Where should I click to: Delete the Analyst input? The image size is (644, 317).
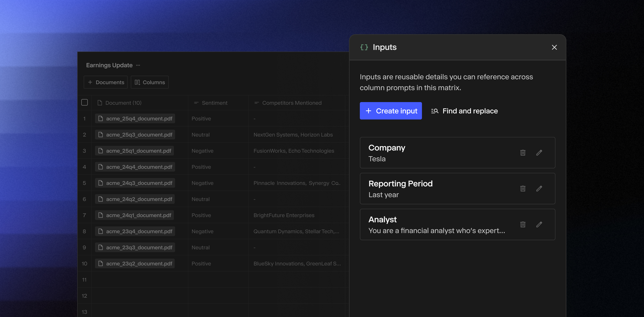(x=523, y=224)
